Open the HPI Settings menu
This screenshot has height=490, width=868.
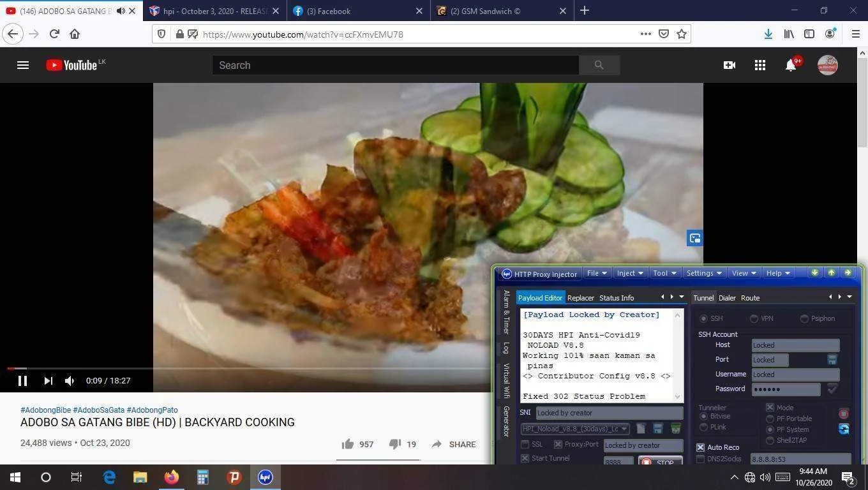pyautogui.click(x=704, y=273)
